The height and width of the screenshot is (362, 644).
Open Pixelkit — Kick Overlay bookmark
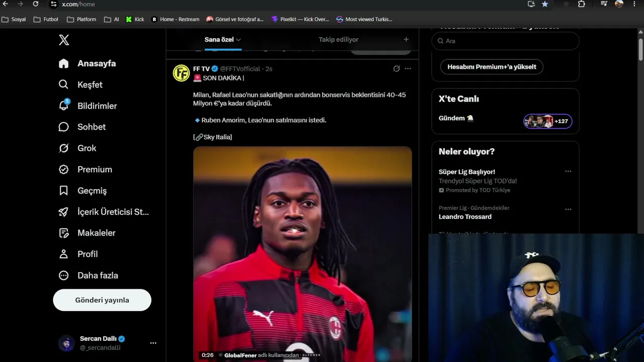pyautogui.click(x=300, y=19)
